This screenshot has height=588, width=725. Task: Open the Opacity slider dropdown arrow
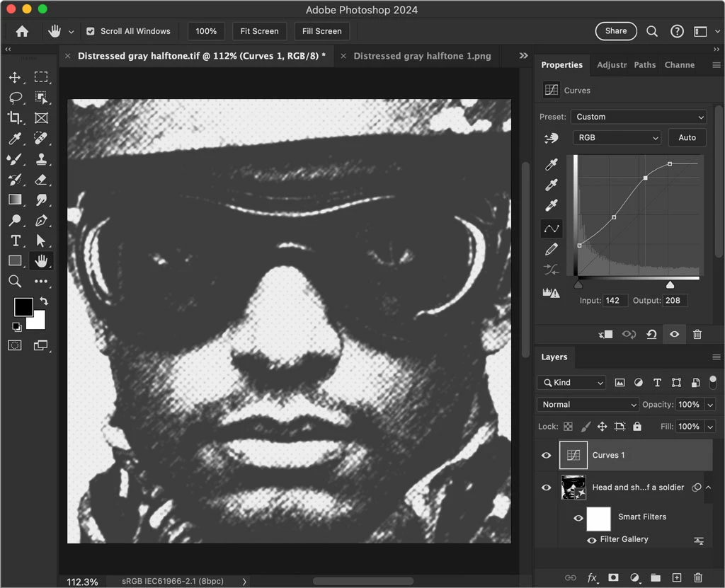click(710, 405)
